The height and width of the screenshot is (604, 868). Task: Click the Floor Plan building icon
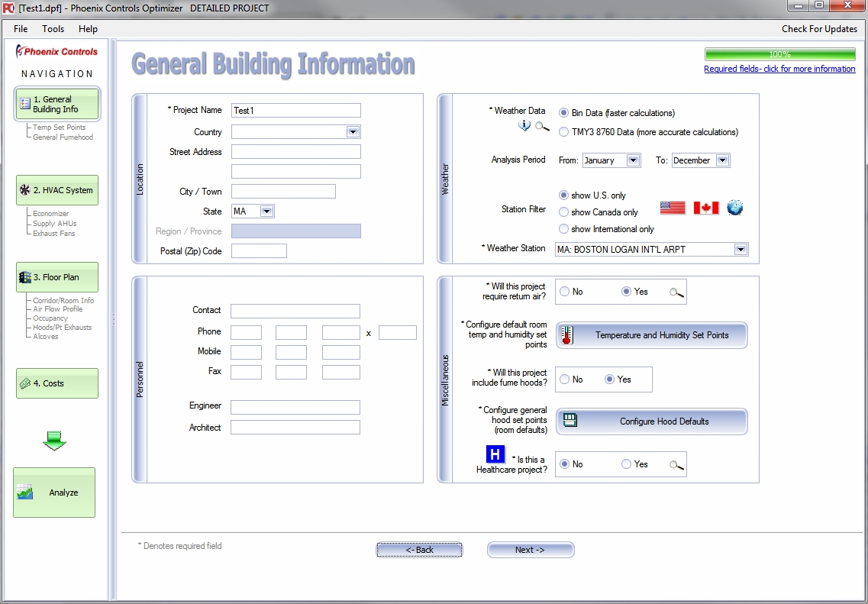(25, 277)
